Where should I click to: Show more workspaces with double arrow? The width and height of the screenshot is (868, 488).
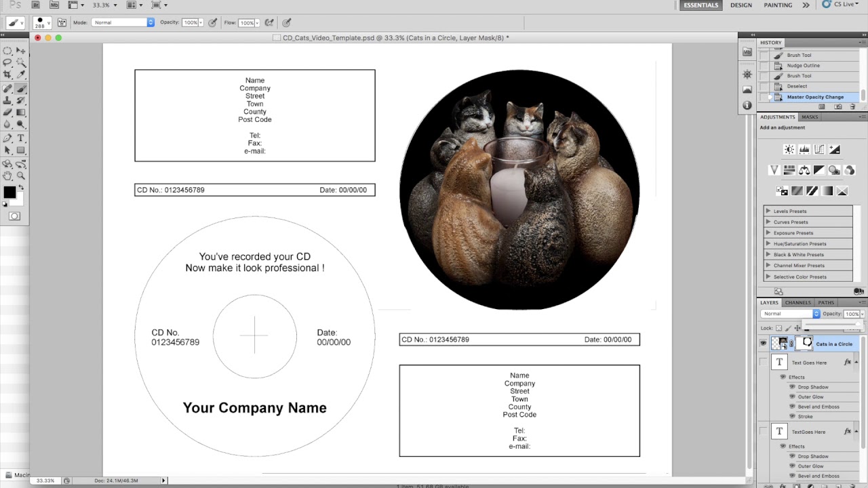click(x=806, y=5)
